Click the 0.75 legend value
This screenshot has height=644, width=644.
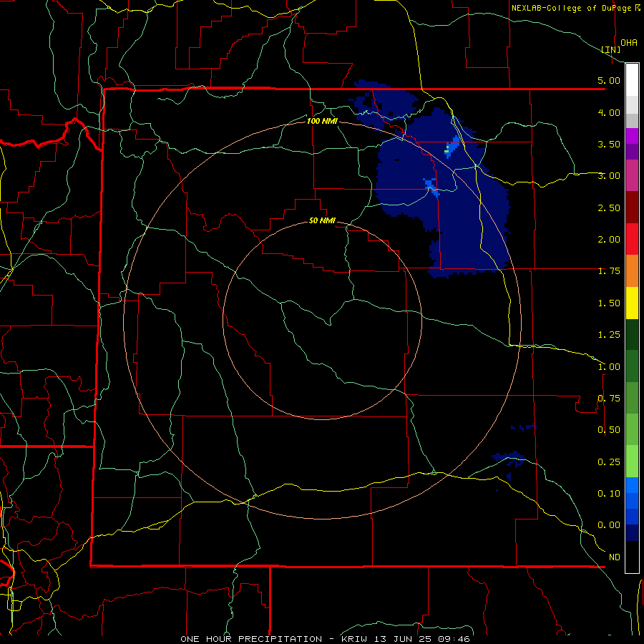tap(609, 398)
